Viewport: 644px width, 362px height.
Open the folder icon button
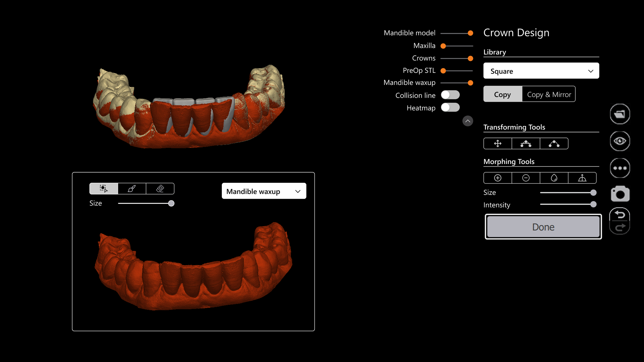pos(620,114)
